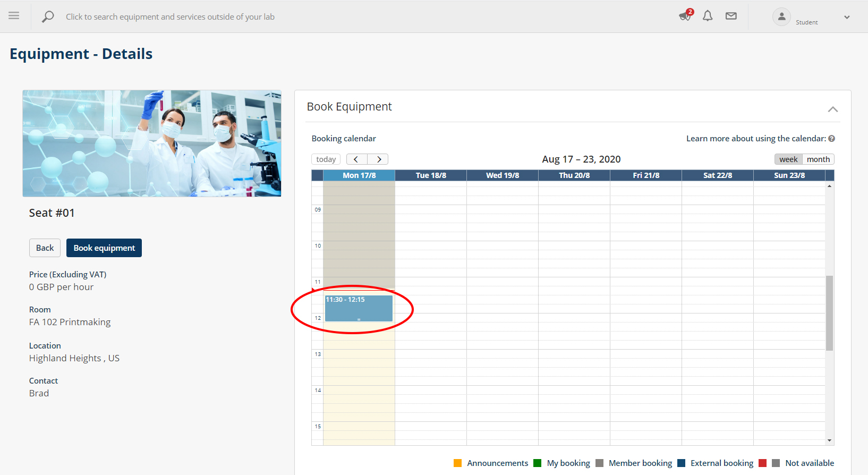Click the Highland Heights , US location
The height and width of the screenshot is (475, 868).
pyautogui.click(x=74, y=358)
